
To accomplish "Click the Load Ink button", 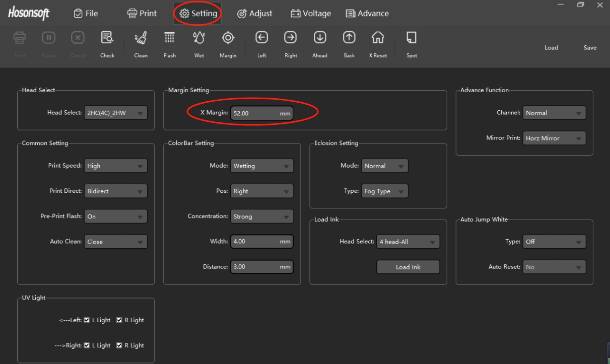I will 408,267.
